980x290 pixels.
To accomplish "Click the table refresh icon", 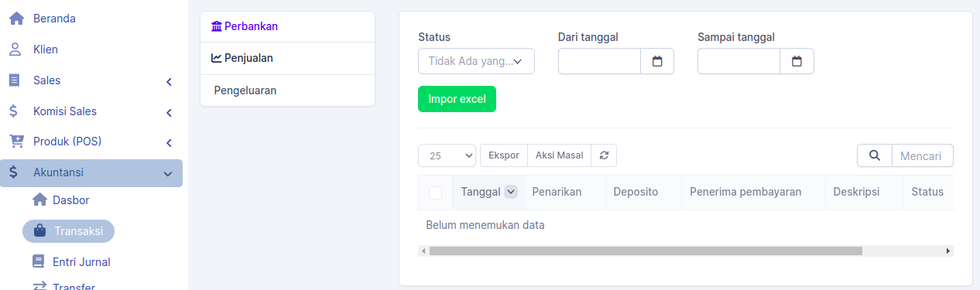I will [604, 155].
